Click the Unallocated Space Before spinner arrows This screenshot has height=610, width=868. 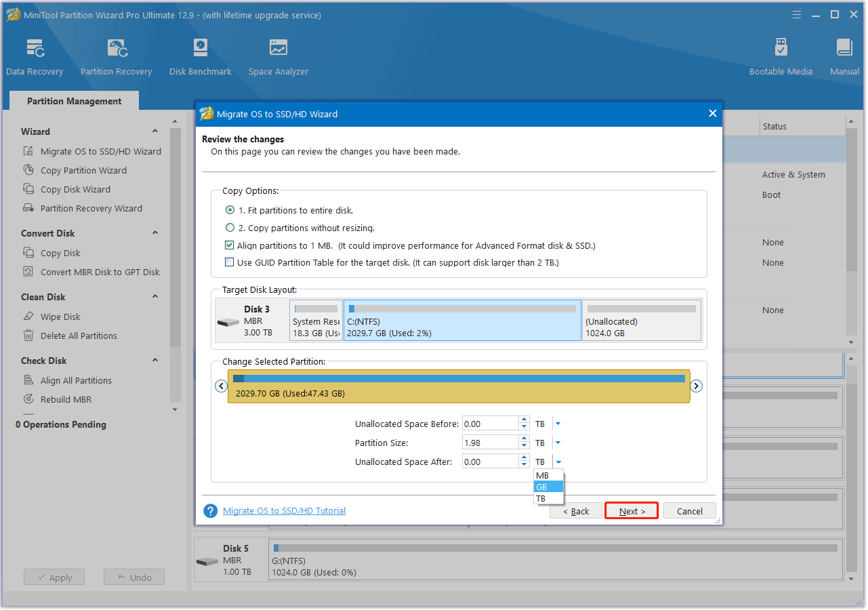(x=524, y=424)
